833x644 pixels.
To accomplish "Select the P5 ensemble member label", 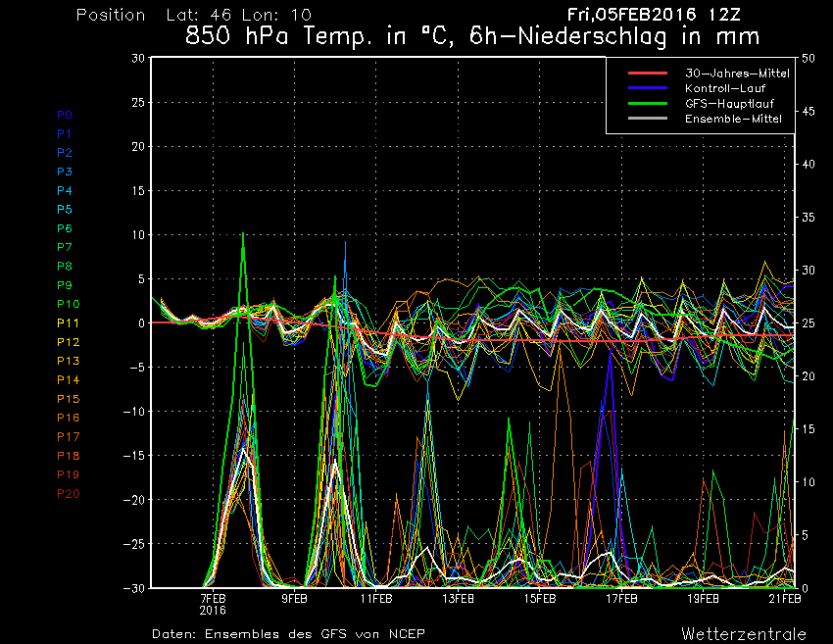I will coord(64,210).
